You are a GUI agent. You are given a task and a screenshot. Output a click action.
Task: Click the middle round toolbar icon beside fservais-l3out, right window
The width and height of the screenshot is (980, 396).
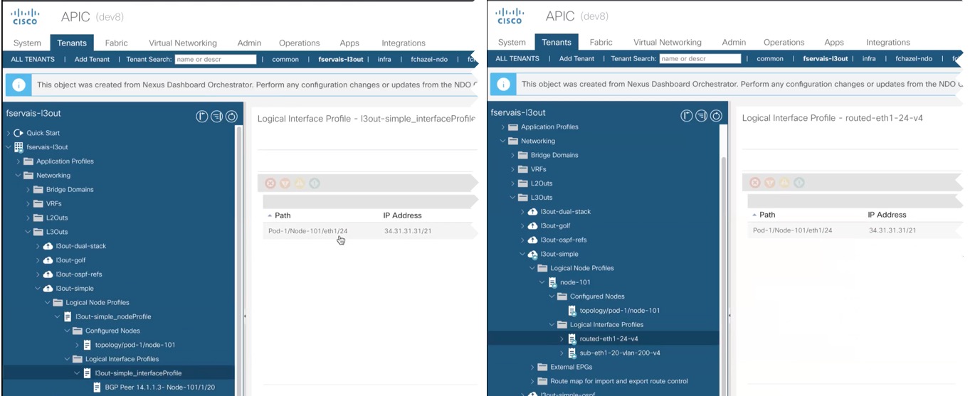(x=701, y=115)
